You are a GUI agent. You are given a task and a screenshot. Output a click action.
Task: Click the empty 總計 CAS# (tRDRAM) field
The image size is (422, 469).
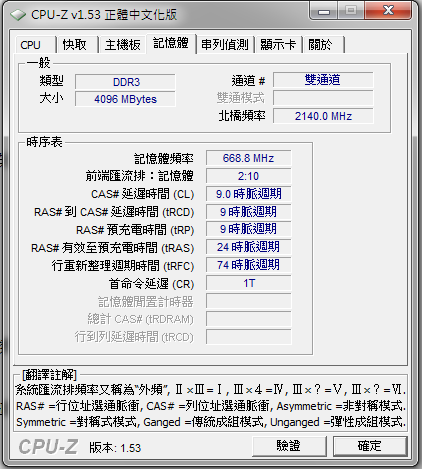[x=248, y=319]
